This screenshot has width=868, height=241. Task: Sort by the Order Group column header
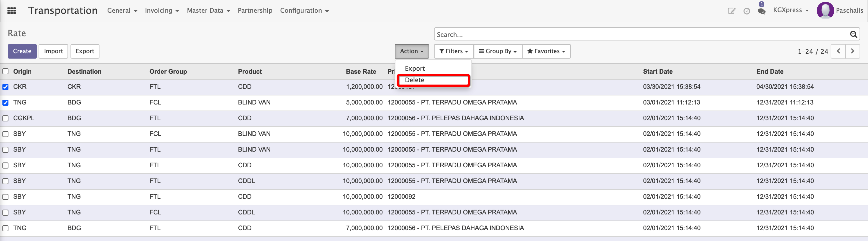point(168,72)
